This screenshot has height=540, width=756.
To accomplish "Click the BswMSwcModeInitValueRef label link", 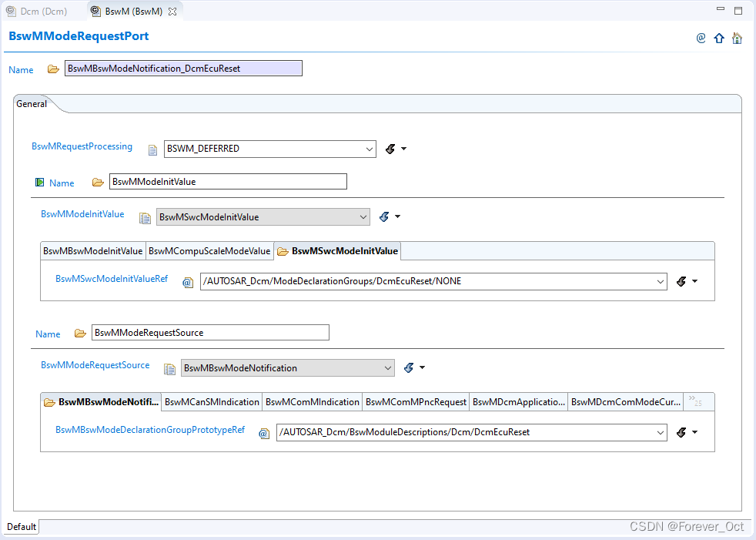I will [112, 278].
